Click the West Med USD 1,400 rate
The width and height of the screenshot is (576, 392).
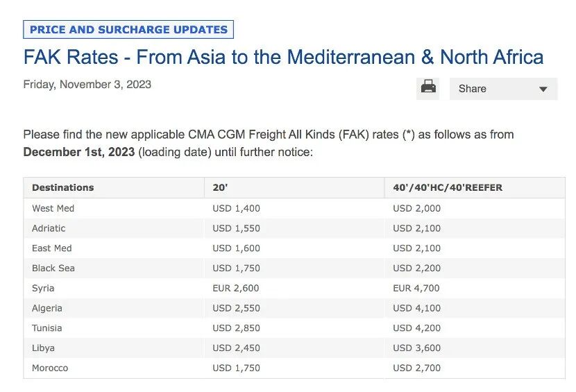(x=236, y=208)
